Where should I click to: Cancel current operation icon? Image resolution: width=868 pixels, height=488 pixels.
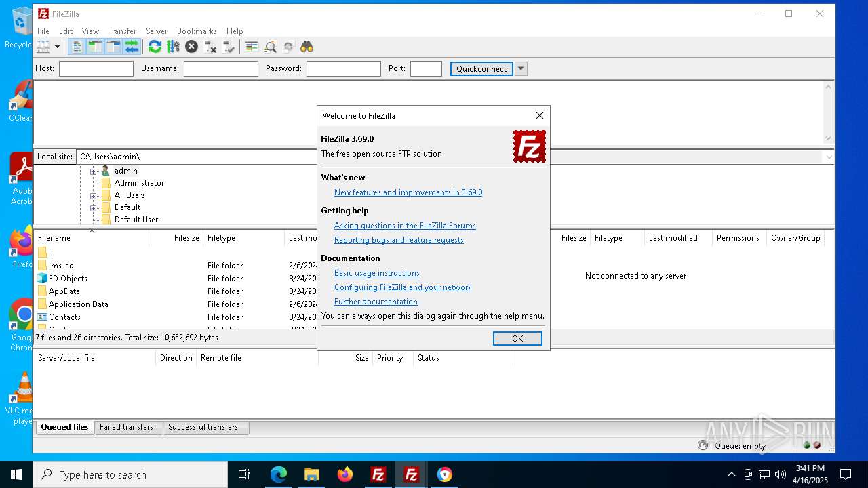(192, 47)
